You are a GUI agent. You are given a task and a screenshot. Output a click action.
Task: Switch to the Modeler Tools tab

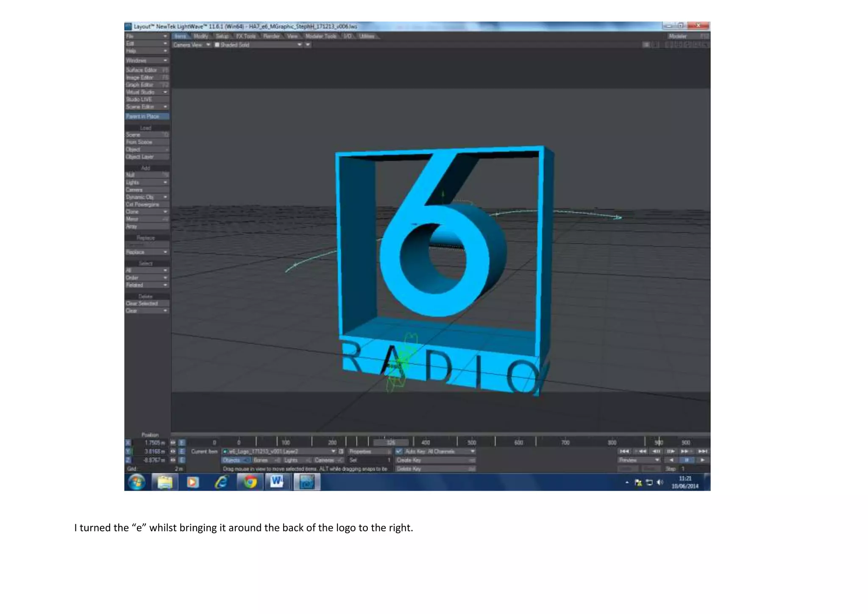click(x=321, y=36)
